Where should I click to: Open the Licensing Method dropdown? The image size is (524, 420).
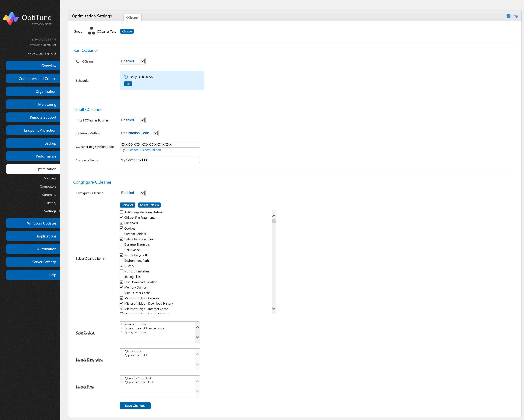pos(139,133)
